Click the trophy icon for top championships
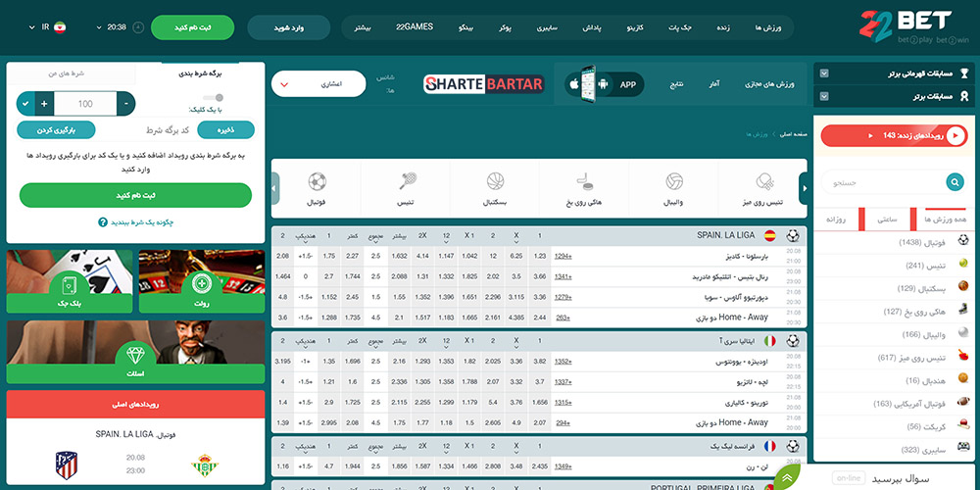 [964, 73]
